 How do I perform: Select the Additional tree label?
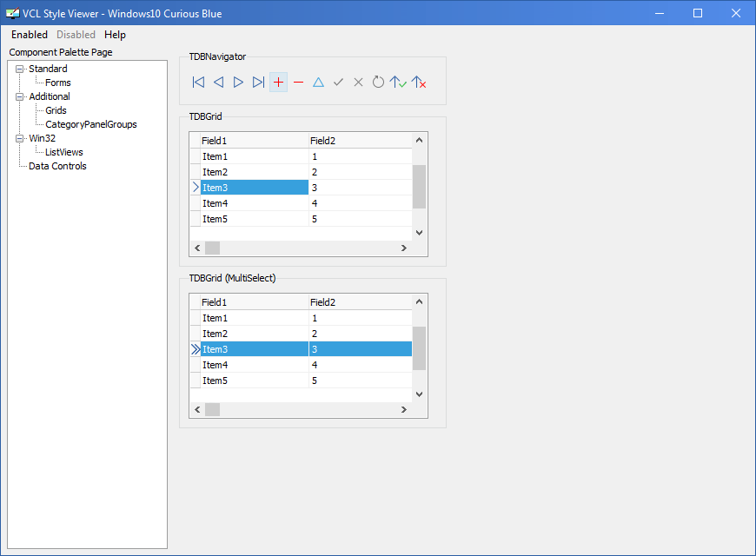coord(50,96)
